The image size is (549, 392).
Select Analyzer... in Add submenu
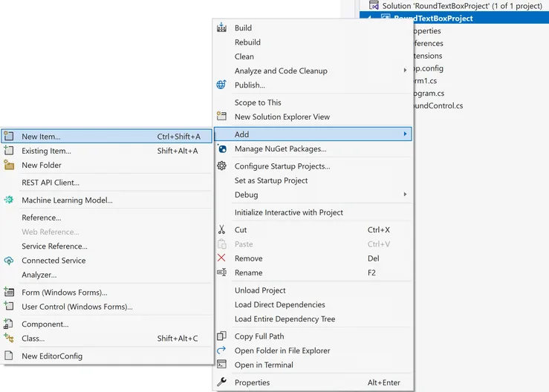tap(39, 275)
